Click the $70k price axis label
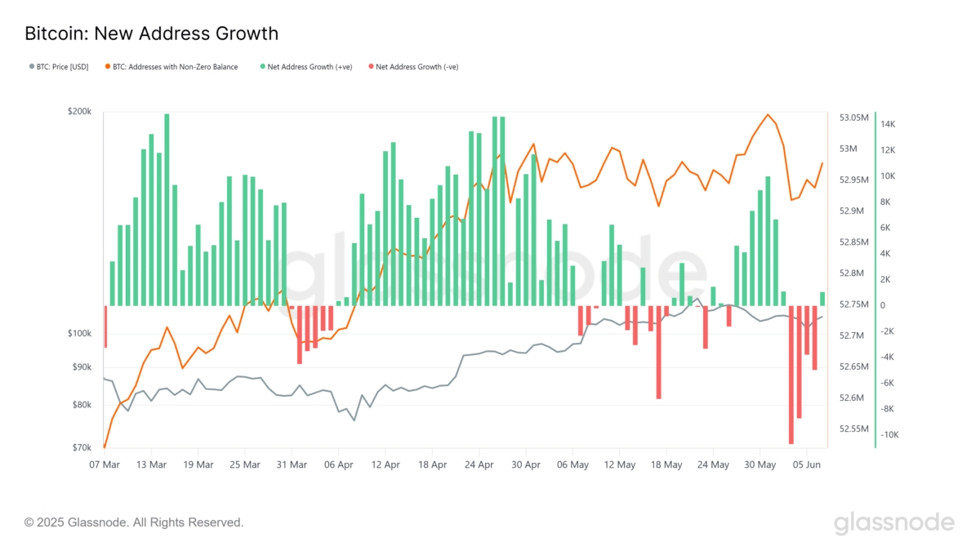This screenshot has height=551, width=980. 82,448
